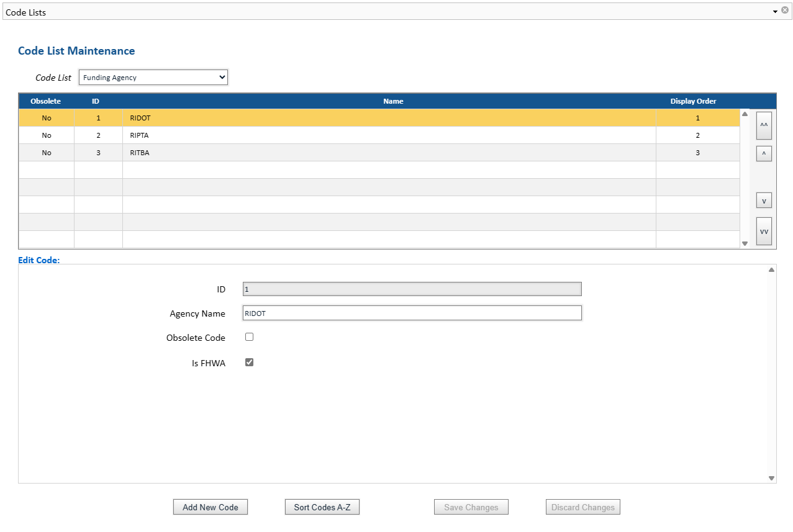Viewport: 793px width, 532px height.
Task: Click ID cell 3 in RITBA row
Action: point(98,153)
